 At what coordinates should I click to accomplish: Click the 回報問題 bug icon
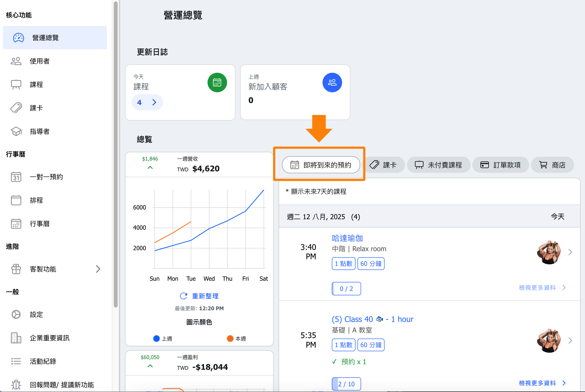(16, 384)
